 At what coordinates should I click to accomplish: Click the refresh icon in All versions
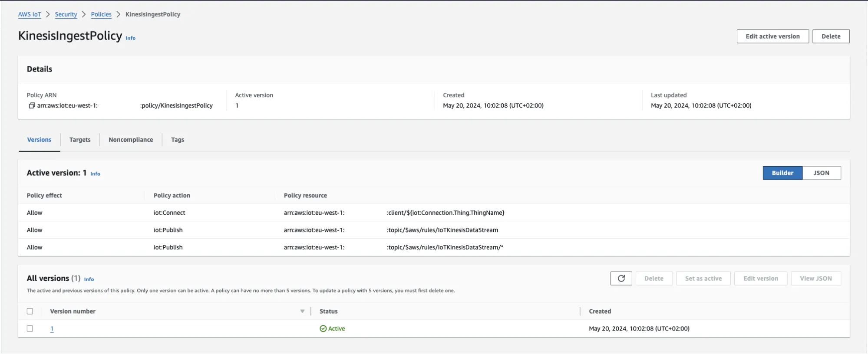[x=621, y=279]
